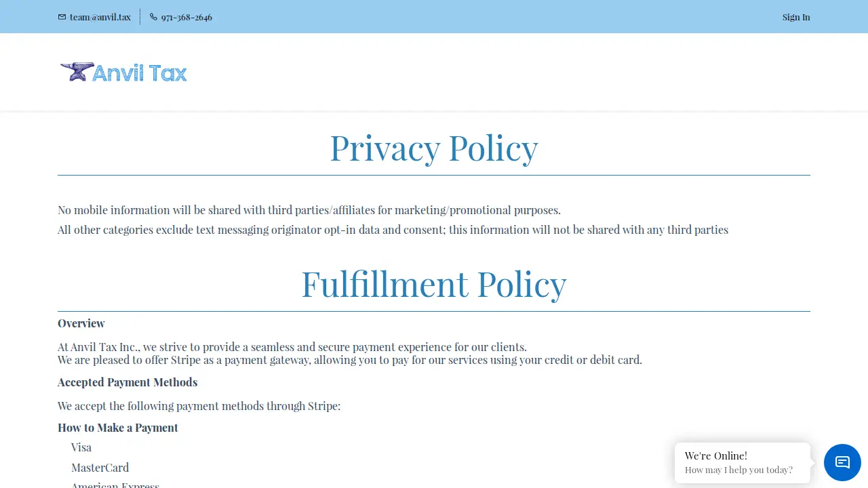Viewport: 868px width, 488px height.
Task: Call the 971-368-2646 phone link
Action: pyautogui.click(x=186, y=17)
